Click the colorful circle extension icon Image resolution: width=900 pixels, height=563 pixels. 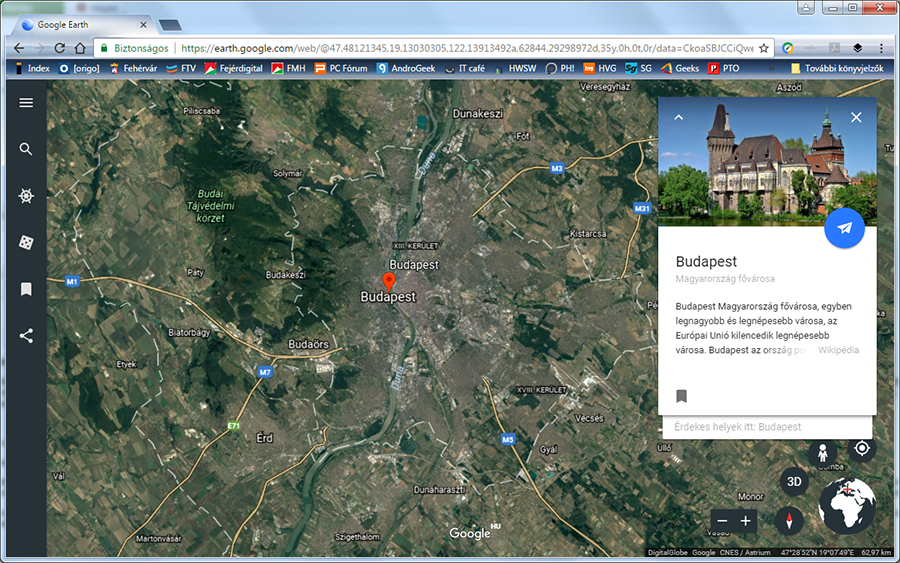tap(788, 48)
